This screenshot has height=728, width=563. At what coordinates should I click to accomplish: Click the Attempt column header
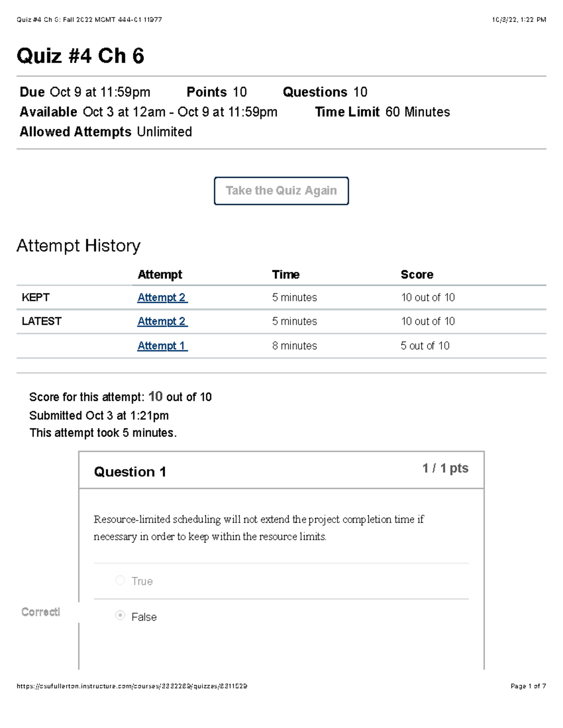pyautogui.click(x=160, y=275)
